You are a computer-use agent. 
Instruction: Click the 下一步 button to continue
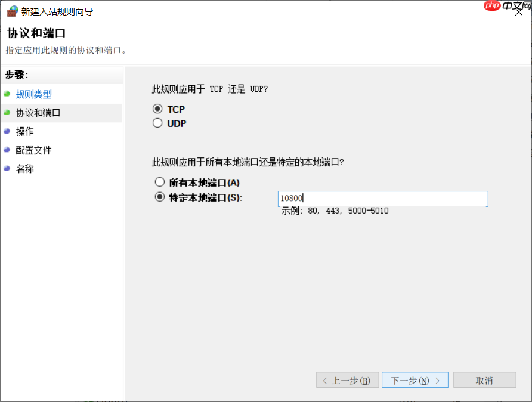[415, 380]
